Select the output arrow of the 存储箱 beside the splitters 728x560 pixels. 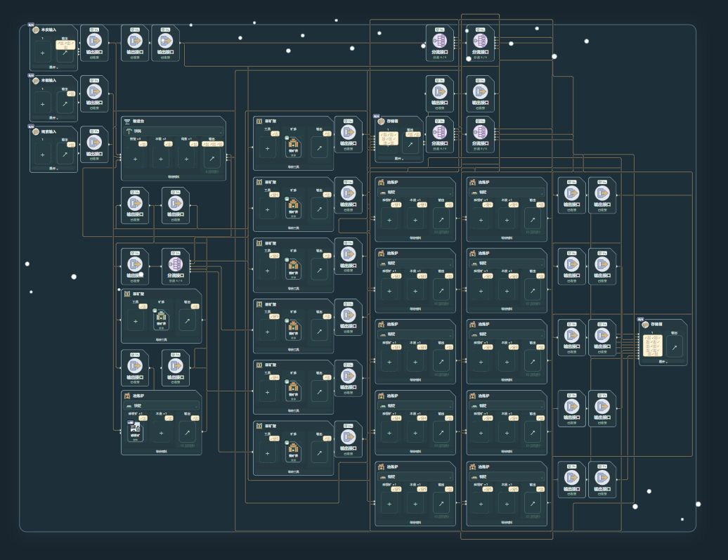coord(410,145)
